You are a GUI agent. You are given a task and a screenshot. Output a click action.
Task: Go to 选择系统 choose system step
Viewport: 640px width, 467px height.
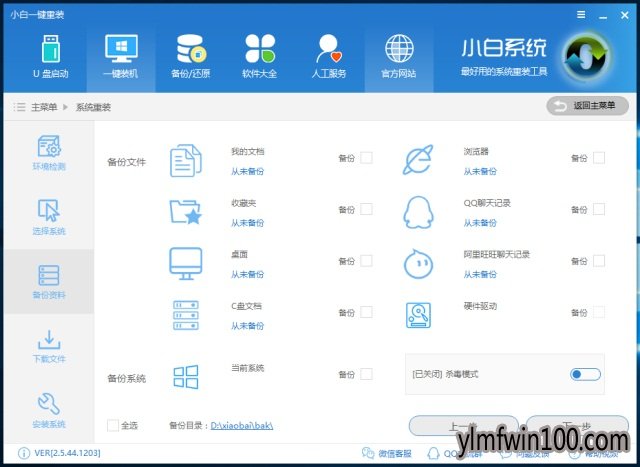point(49,217)
